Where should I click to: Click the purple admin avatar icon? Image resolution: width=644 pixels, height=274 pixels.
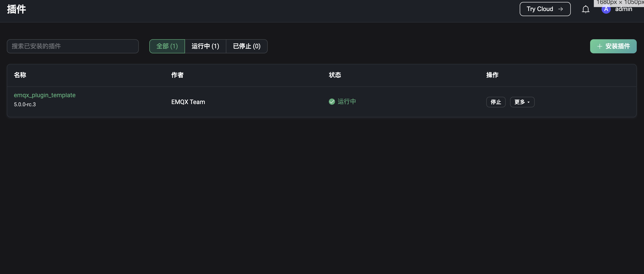pos(606,9)
